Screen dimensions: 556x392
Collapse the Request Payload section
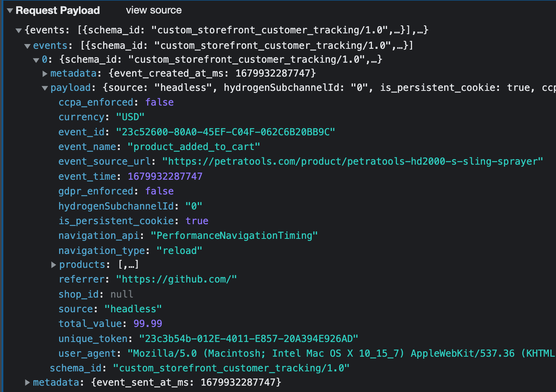click(x=9, y=11)
